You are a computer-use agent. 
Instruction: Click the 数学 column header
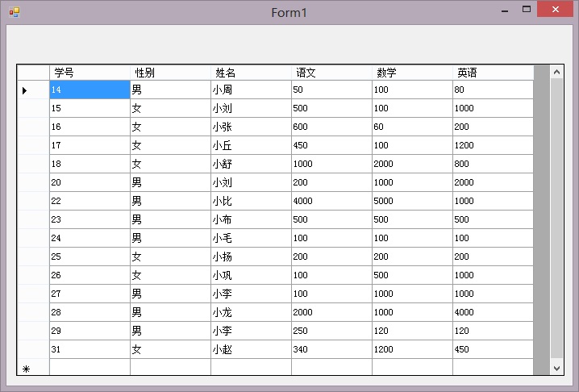pos(412,73)
